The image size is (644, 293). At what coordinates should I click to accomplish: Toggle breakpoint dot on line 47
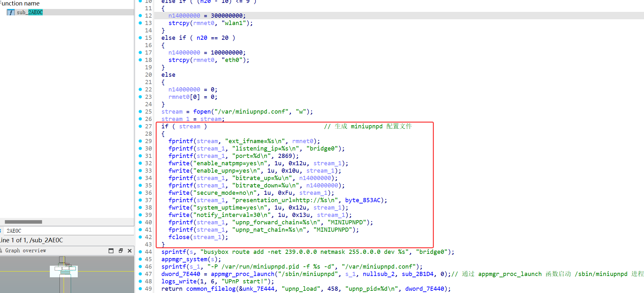(140, 274)
